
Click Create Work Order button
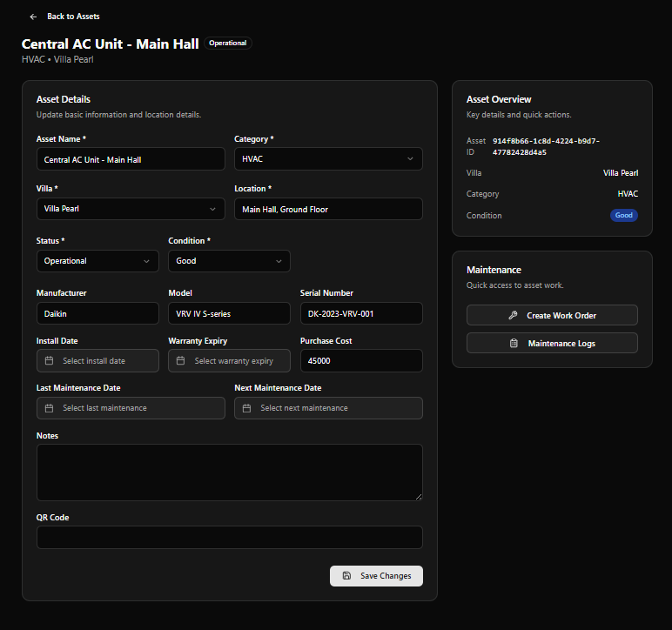(552, 315)
